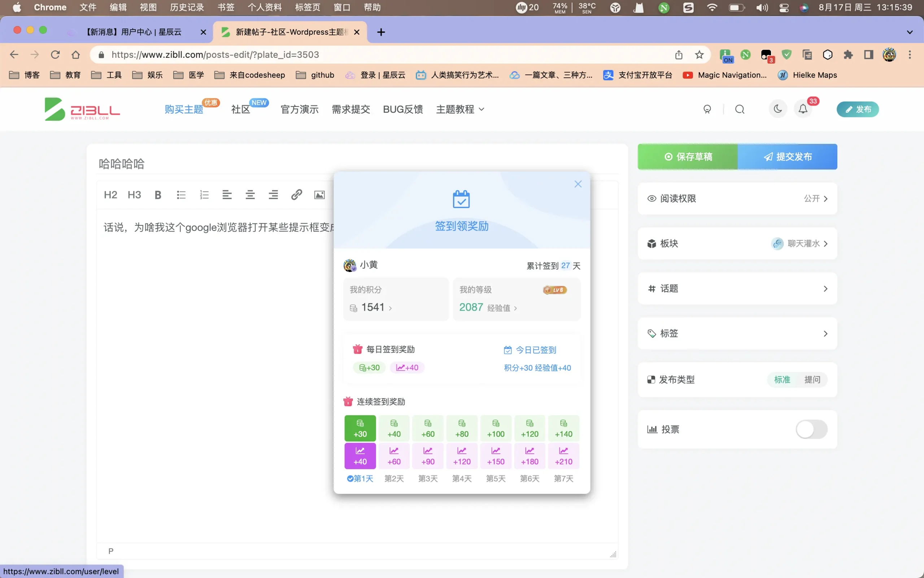The height and width of the screenshot is (578, 924).
Task: Open 我的等级 2087 经验值 details
Action: 517,299
